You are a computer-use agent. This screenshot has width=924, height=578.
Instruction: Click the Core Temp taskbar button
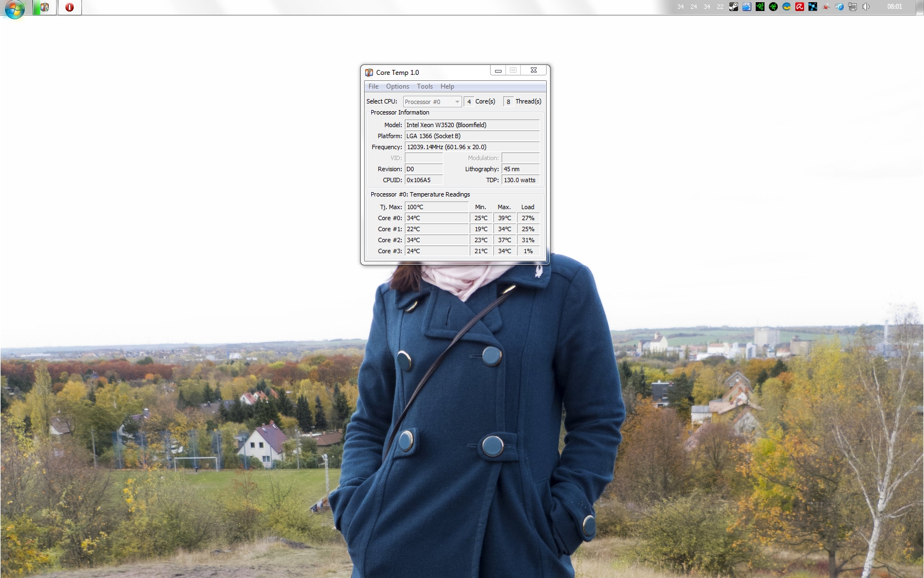coord(45,7)
